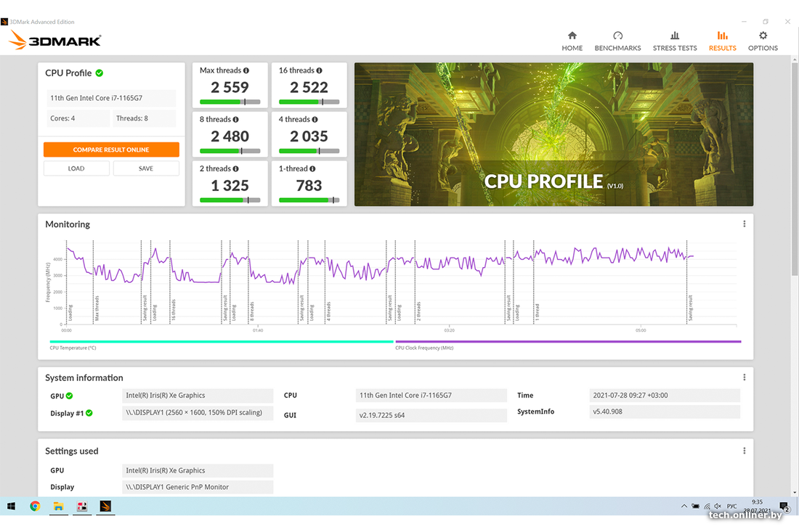Open Google Chrome from the taskbar

[x=35, y=506]
